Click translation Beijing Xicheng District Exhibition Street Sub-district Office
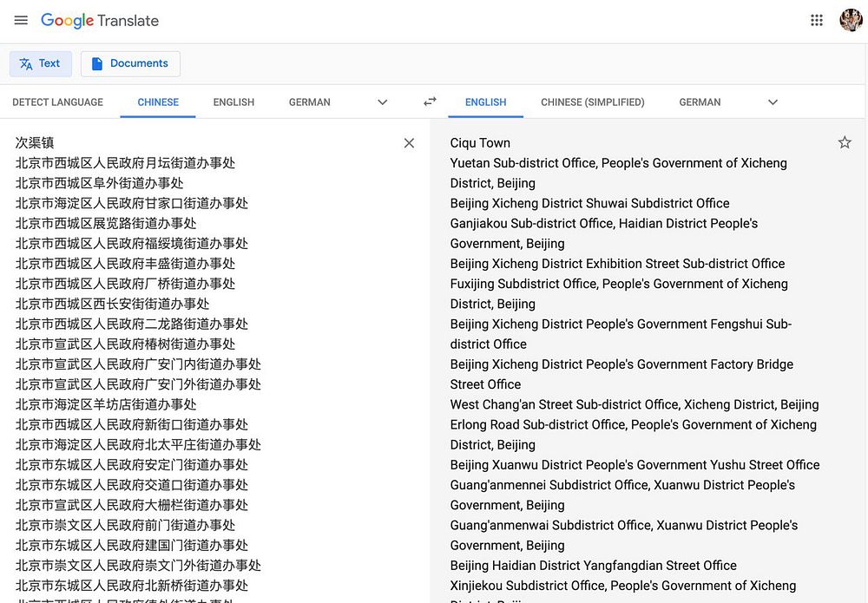Screen dimensions: 868x603 point(617,264)
